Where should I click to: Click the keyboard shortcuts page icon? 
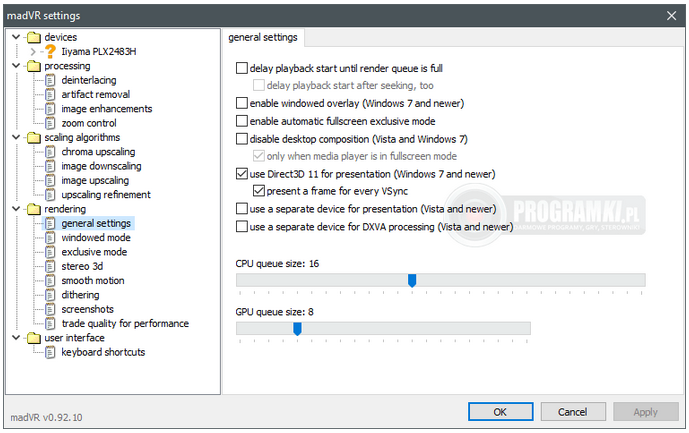click(51, 353)
